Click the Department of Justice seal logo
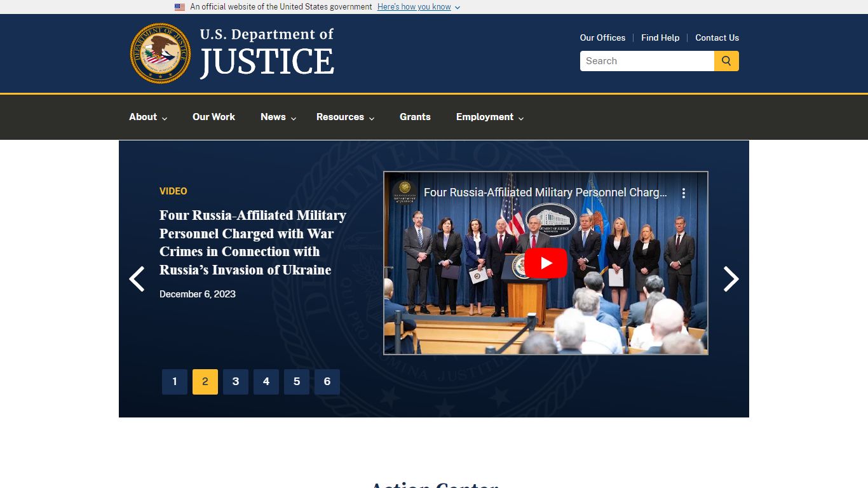Viewport: 868px width, 488px height. click(160, 54)
